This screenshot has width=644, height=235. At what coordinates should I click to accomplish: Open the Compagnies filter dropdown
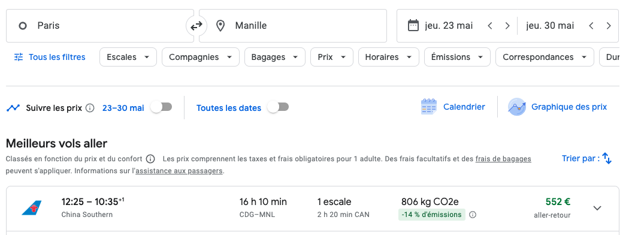point(201,57)
